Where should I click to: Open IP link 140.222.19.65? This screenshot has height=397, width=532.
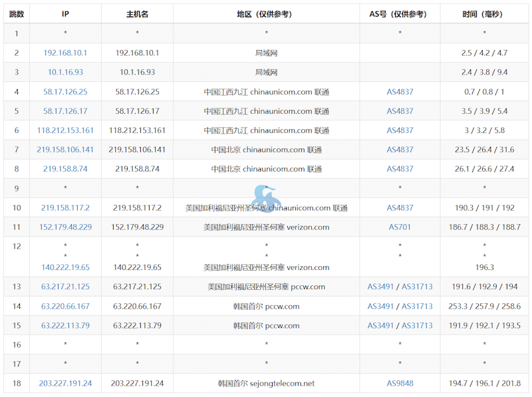tap(65, 267)
